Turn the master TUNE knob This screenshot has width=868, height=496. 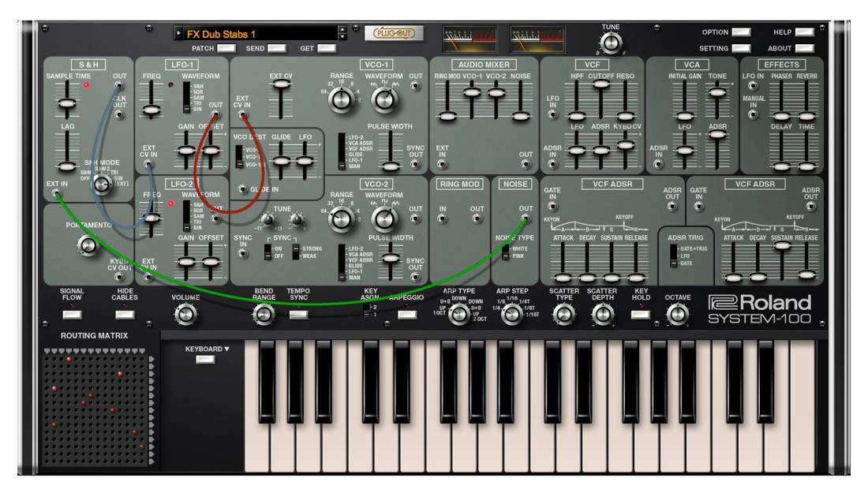click(611, 43)
